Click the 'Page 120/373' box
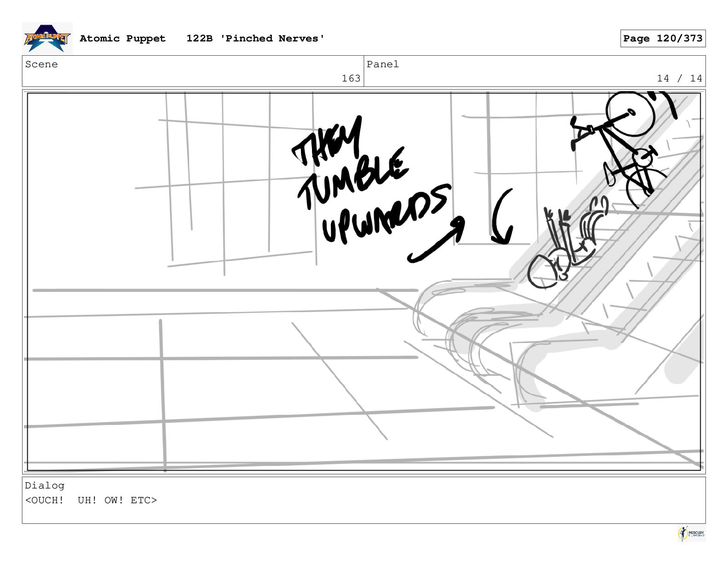Image resolution: width=728 pixels, height=564 pixels. pos(663,39)
